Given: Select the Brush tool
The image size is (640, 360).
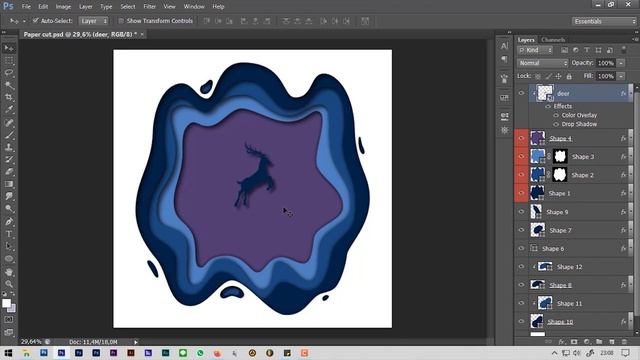Looking at the screenshot, I should (9, 135).
